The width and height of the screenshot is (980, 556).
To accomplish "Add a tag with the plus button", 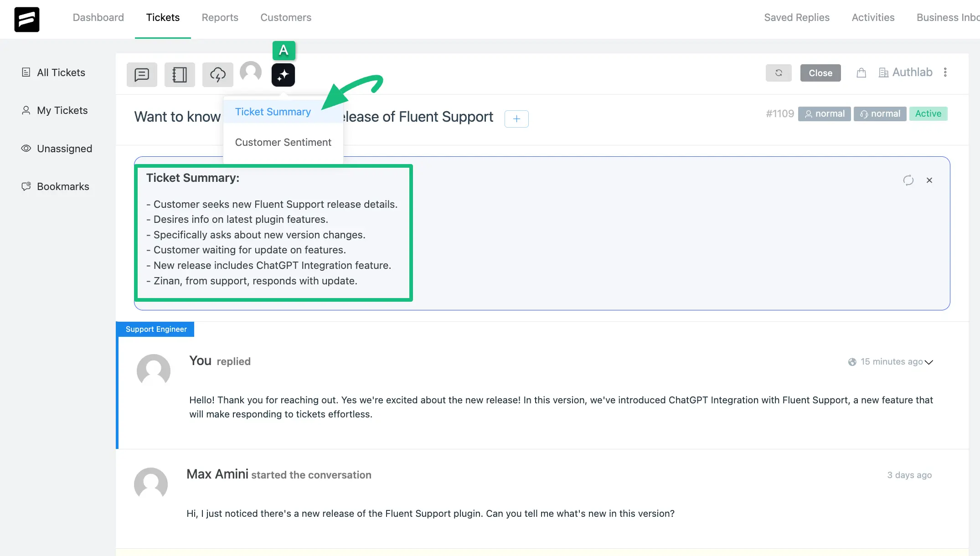I will (x=516, y=119).
